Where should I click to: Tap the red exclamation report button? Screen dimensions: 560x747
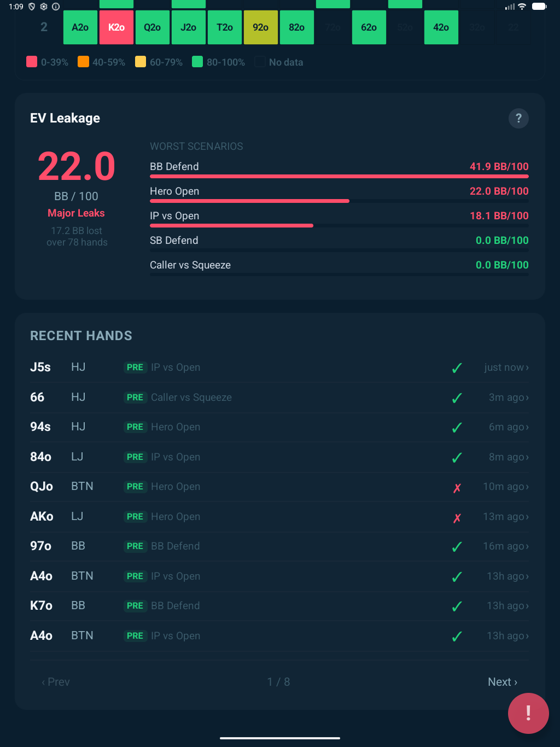(x=528, y=713)
